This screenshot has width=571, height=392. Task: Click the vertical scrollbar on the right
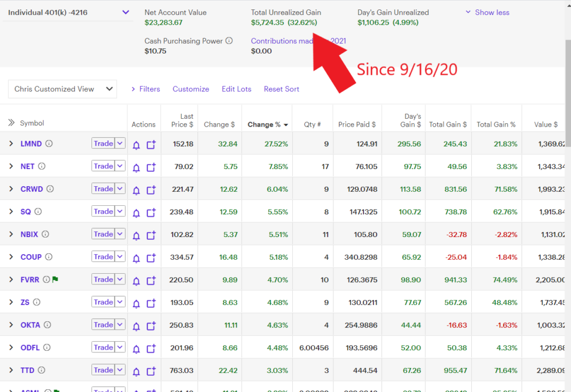click(x=568, y=167)
